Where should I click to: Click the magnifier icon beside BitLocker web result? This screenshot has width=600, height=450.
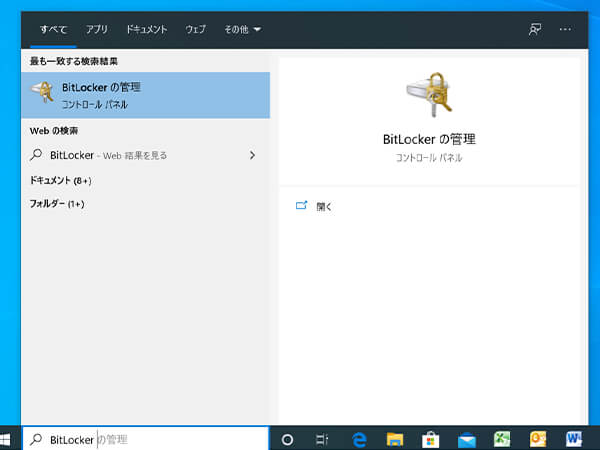coord(36,155)
